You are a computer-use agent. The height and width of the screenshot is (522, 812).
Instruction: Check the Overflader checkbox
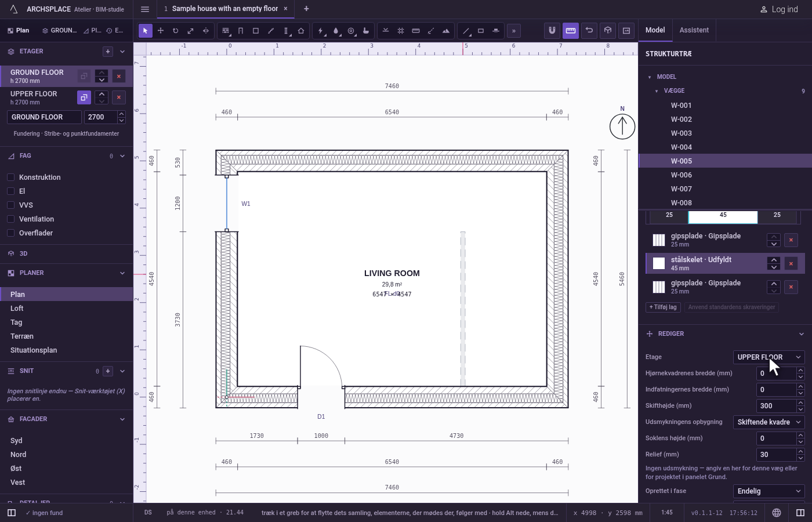[x=10, y=233]
